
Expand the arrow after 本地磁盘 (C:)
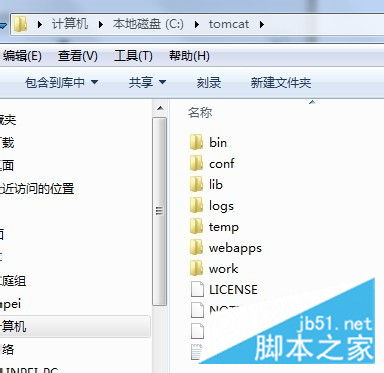(x=197, y=24)
